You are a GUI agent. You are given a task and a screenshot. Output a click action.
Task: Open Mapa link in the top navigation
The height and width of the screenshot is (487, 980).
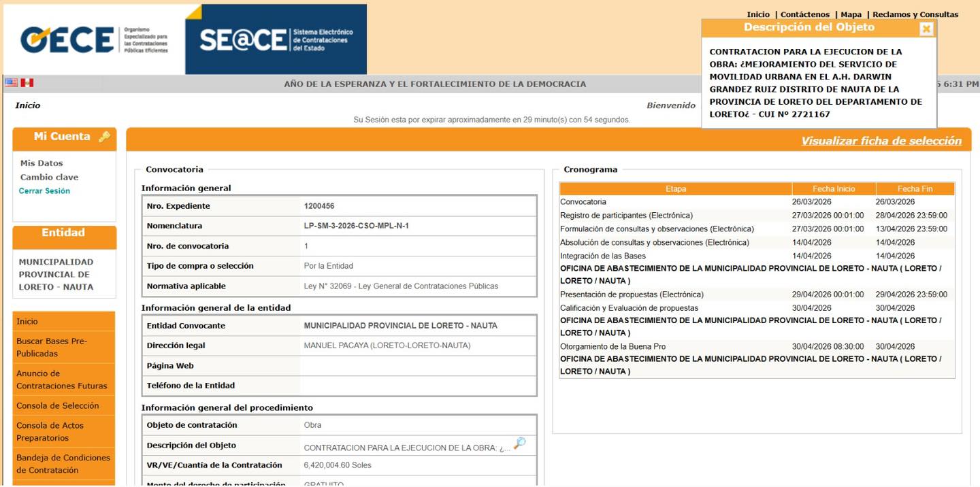[851, 14]
